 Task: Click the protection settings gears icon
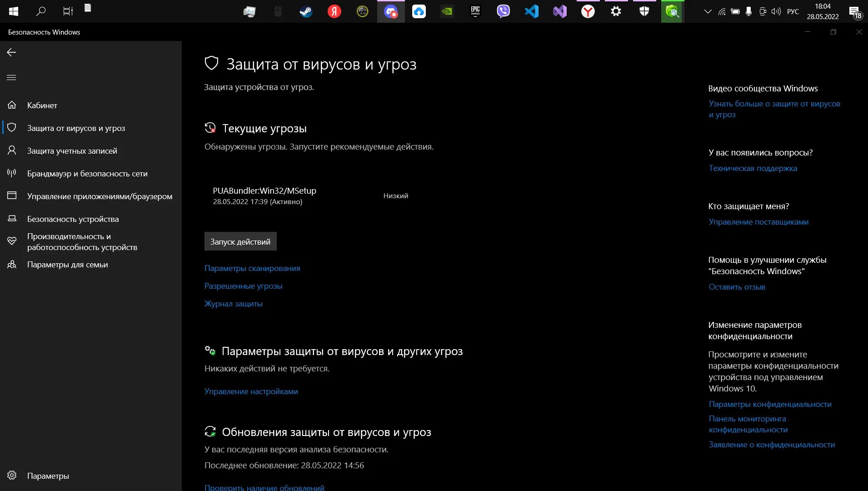(210, 351)
